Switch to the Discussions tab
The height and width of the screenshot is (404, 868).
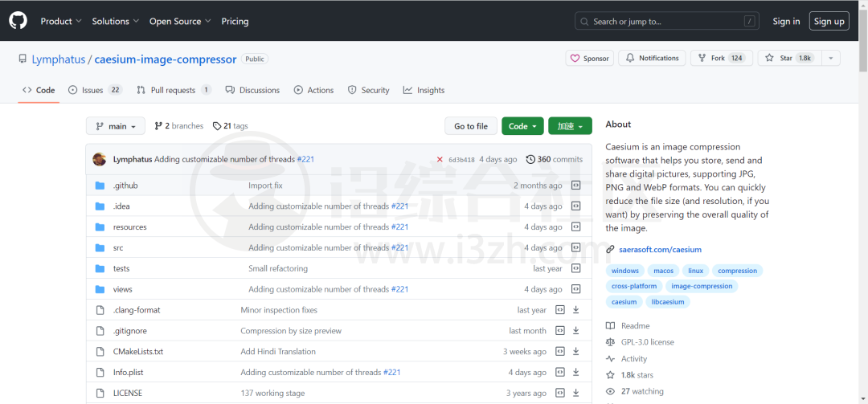coord(252,90)
